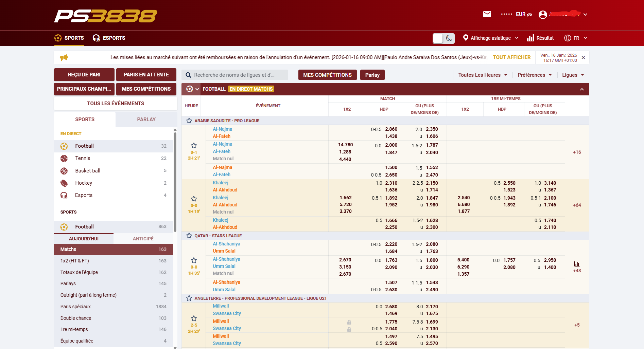Switch to AUJOURD'HUI tab
644x349 pixels.
(x=84, y=239)
